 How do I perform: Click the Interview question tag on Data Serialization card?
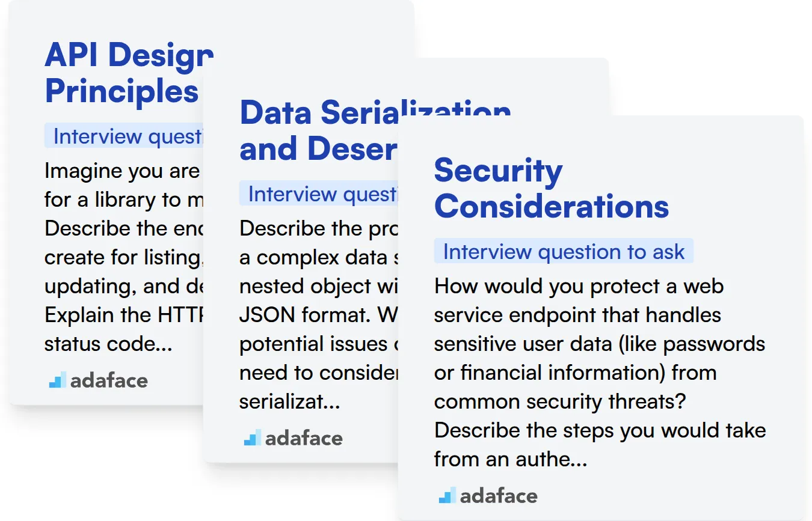tap(320, 193)
